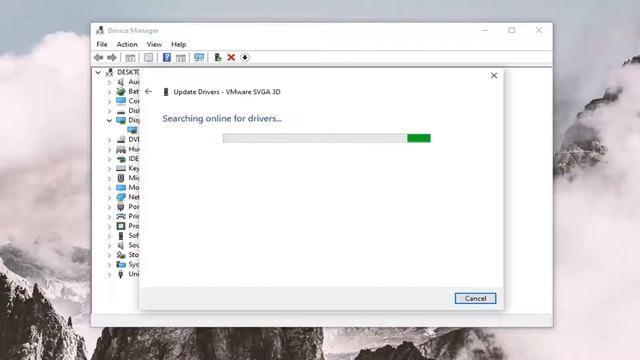
Task: Click the Disable device down-arrow icon
Action: [x=244, y=58]
